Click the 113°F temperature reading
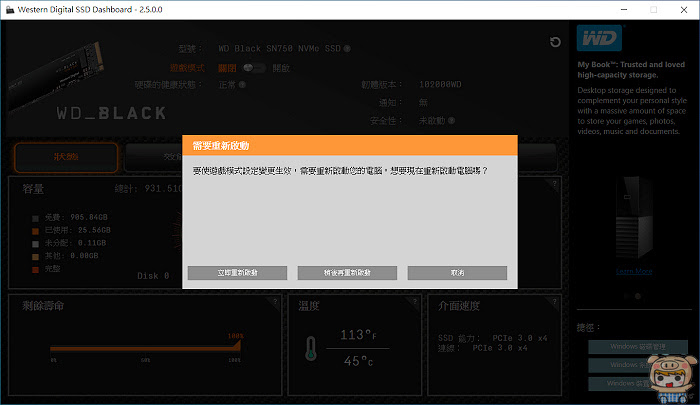 tap(358, 335)
